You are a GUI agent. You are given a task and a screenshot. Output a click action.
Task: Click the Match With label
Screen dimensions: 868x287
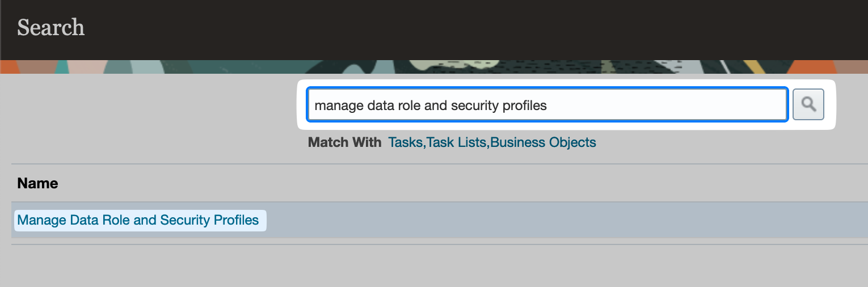345,142
